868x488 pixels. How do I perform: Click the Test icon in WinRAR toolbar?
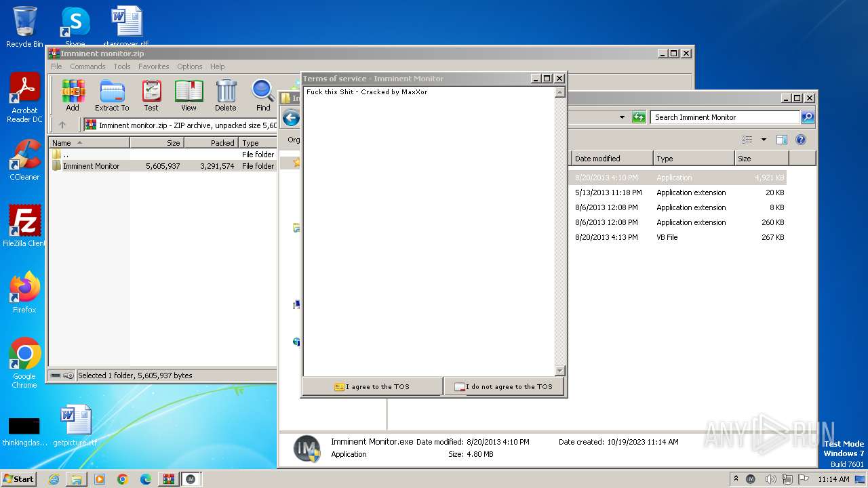point(151,95)
